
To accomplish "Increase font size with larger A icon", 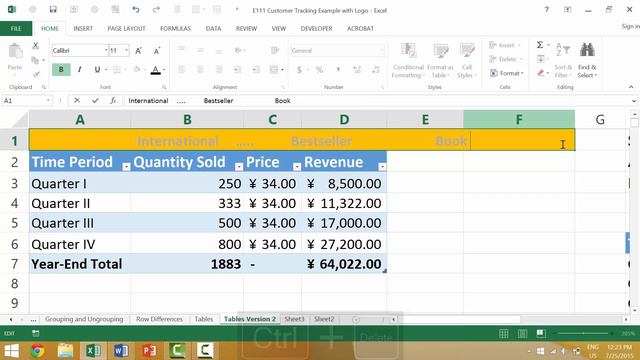I will [138, 51].
